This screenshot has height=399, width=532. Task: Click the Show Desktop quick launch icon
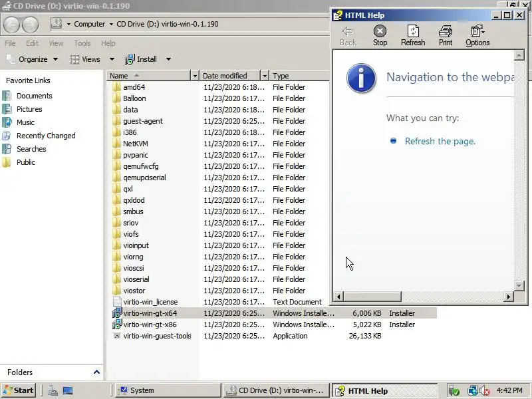[x=68, y=390]
